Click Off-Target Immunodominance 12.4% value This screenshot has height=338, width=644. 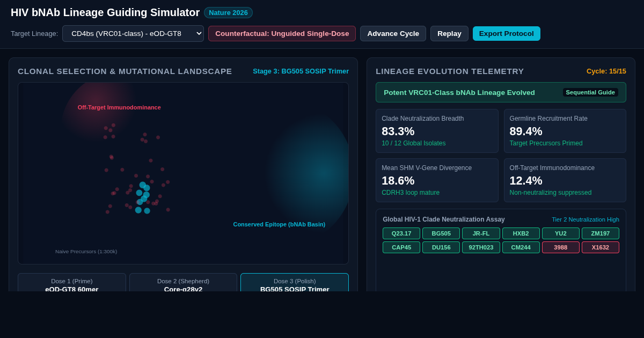pos(526,180)
